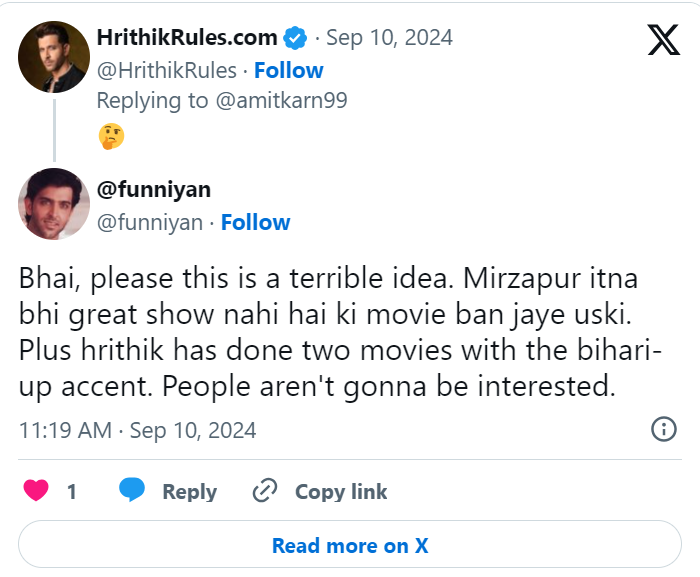700x577 pixels.
Task: Click the Copy link text label
Action: point(341,491)
